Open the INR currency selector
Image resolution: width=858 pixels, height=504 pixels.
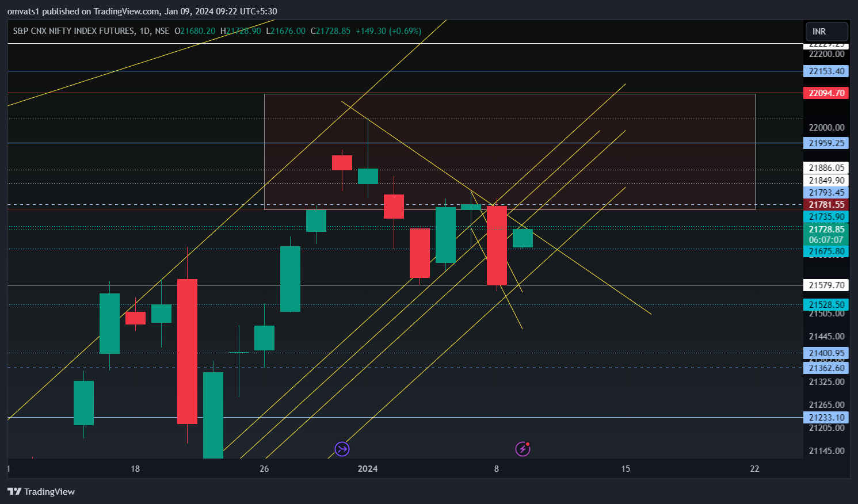pos(826,32)
